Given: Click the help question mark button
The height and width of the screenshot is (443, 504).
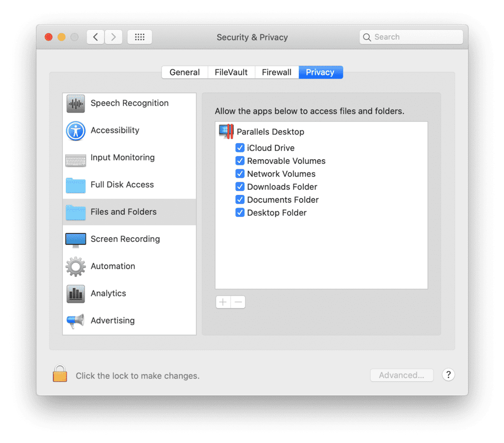Looking at the screenshot, I should click(449, 375).
